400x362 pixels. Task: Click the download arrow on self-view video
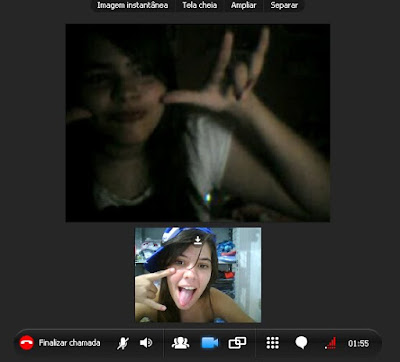click(x=198, y=240)
